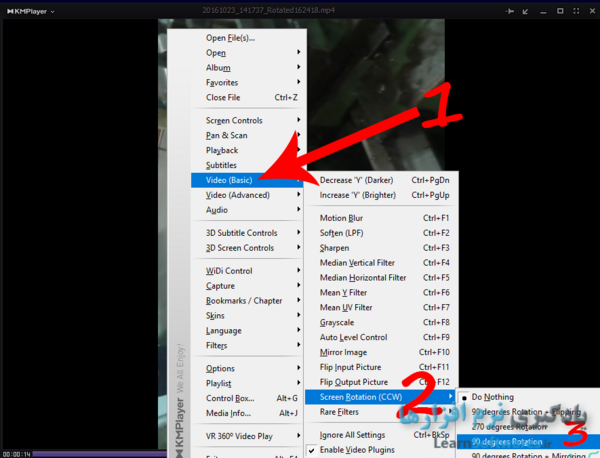The image size is (600, 458).
Task: Toggle the Motion Blur filter
Action: coord(380,218)
